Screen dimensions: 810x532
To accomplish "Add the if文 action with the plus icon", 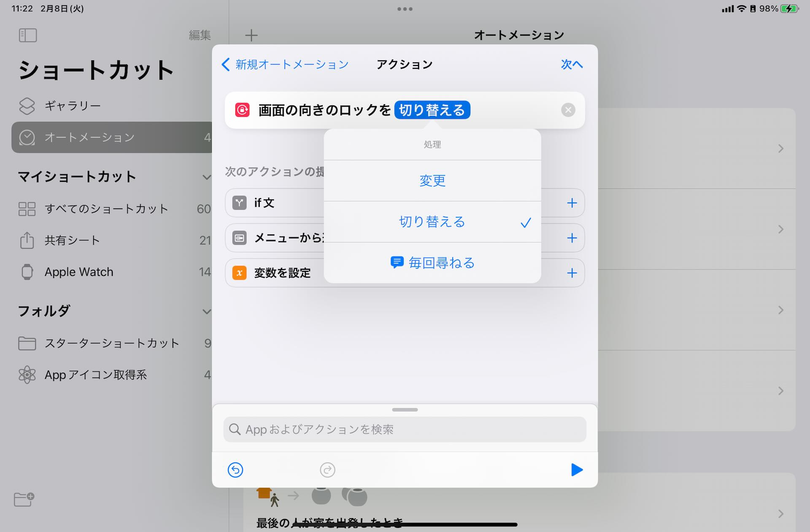I will [572, 203].
